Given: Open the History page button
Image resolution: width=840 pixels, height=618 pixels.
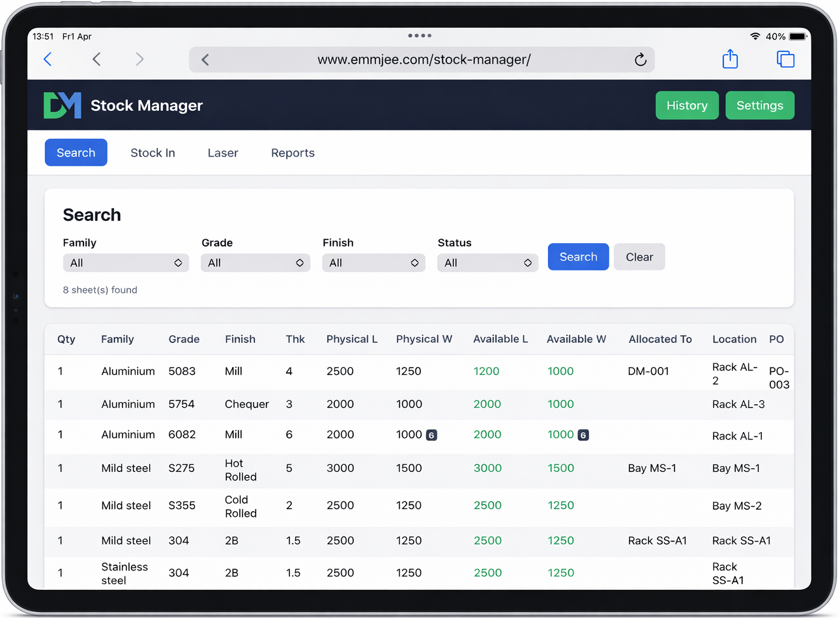Looking at the screenshot, I should coord(687,106).
